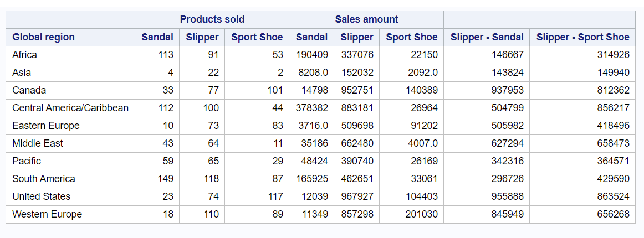The height and width of the screenshot is (238, 644).
Task: Click the Eastern Europe row label
Action: tap(46, 126)
